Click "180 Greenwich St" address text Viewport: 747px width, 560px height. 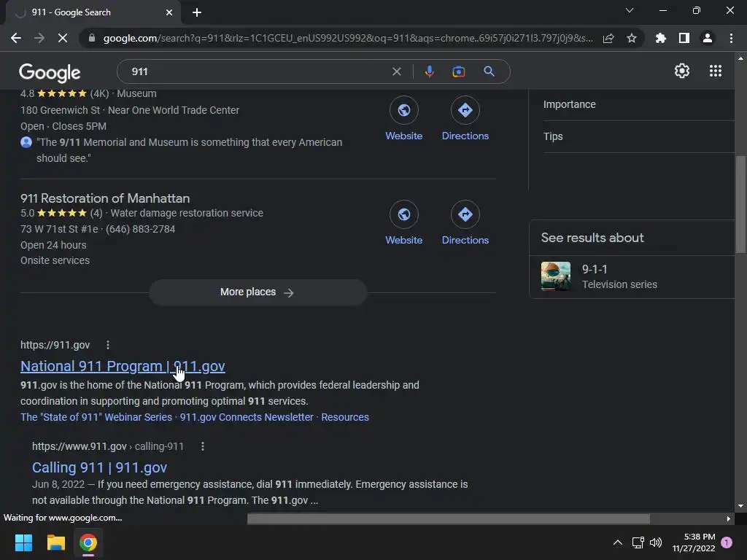[x=60, y=110]
